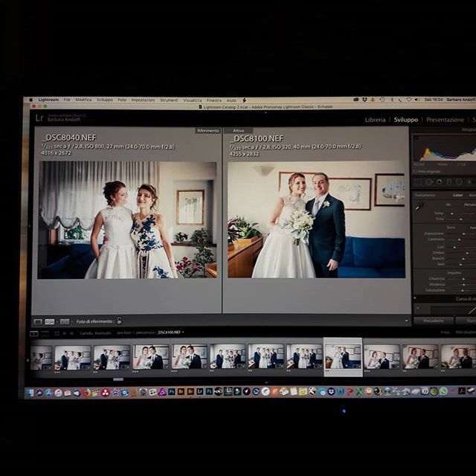Screen dimensions: 476x476
Task: Pick the White Balance eyedropper
Action: point(419,207)
